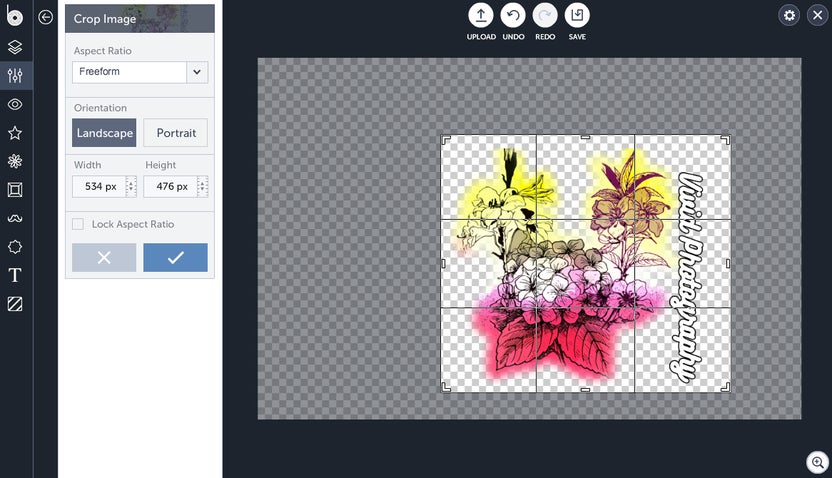Click the right edge crop handle
Screen dimensions: 832x478
click(x=727, y=263)
